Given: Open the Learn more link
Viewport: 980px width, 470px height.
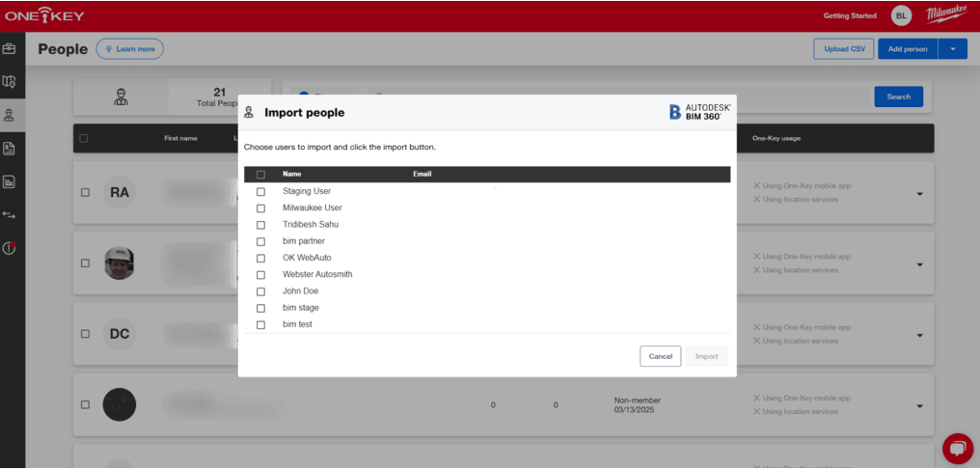Looking at the screenshot, I should point(129,49).
